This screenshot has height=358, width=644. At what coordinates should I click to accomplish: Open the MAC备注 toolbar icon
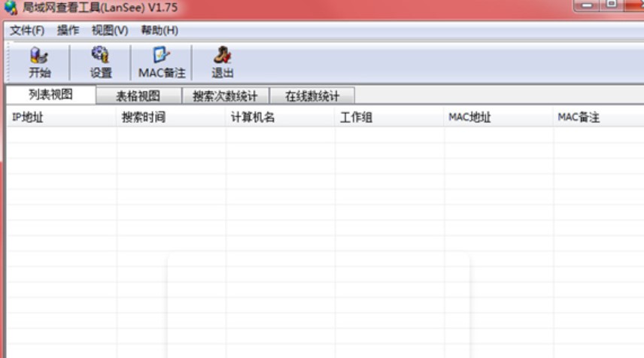click(162, 62)
